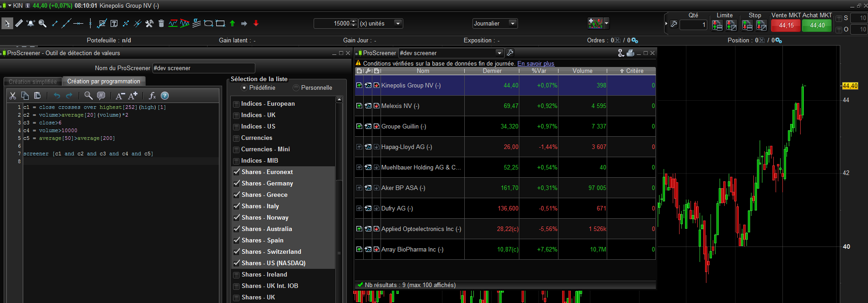Click Vente MKT 44,15 sell button

click(x=786, y=26)
